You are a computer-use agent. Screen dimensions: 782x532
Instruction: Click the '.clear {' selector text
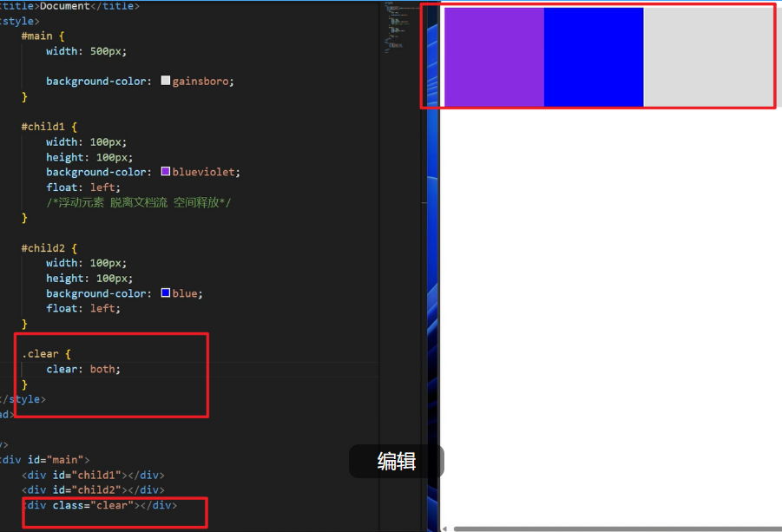coord(46,354)
